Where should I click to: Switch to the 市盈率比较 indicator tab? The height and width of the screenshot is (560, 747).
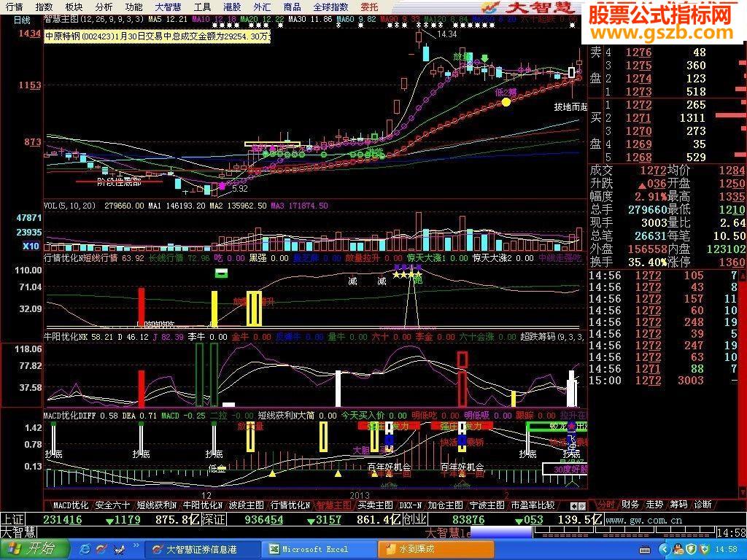tap(533, 505)
